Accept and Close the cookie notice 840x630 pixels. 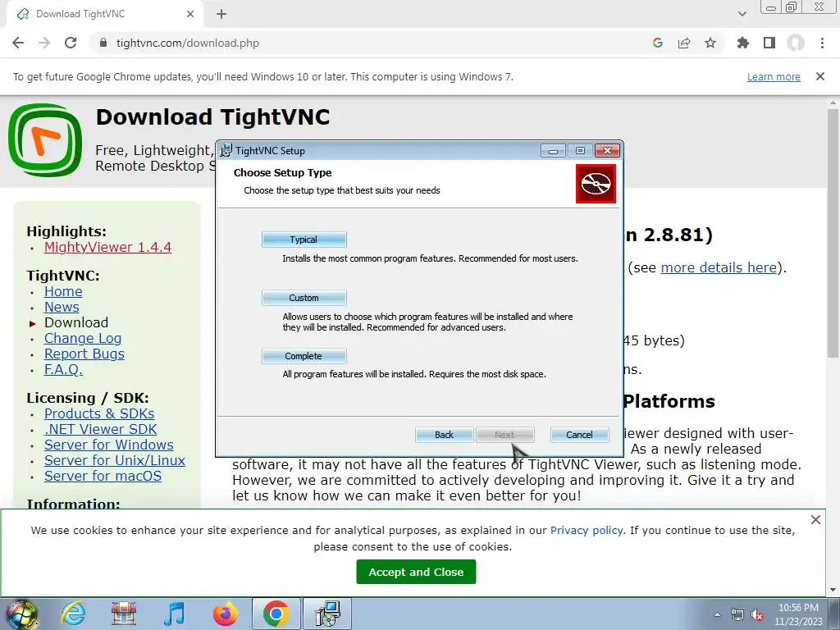tap(416, 572)
